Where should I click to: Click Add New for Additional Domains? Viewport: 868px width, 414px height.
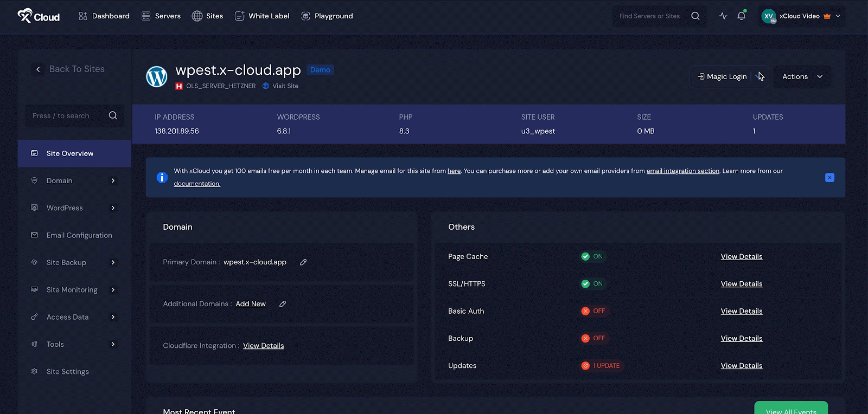(251, 304)
